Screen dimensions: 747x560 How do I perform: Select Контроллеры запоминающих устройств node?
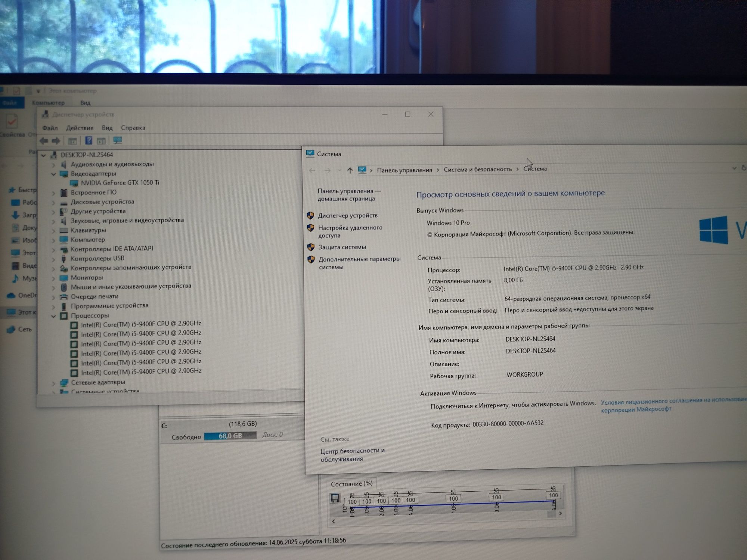[x=131, y=267]
